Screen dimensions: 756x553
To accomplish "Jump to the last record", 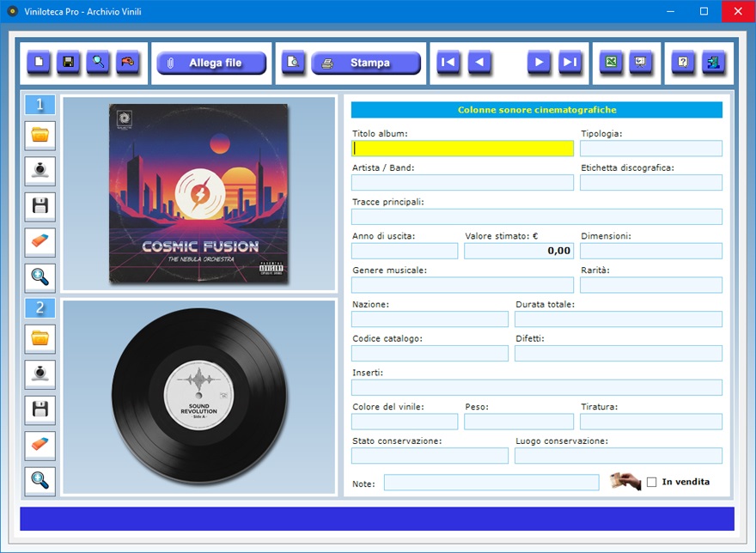I will [570, 63].
